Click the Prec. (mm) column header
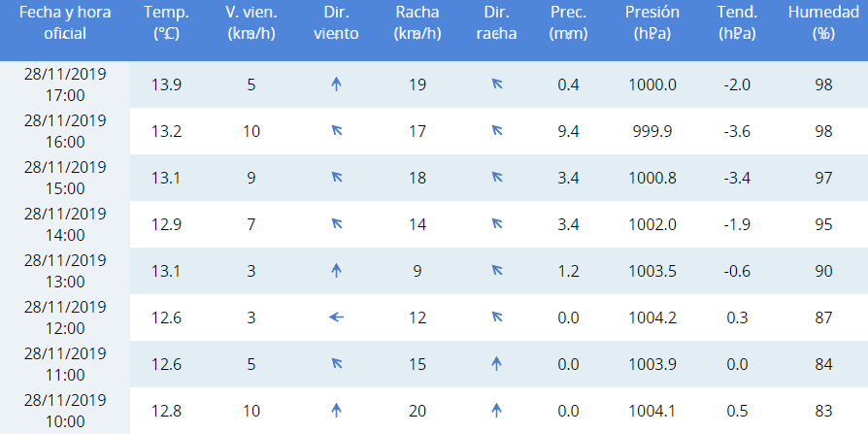The image size is (868, 434). [568, 23]
